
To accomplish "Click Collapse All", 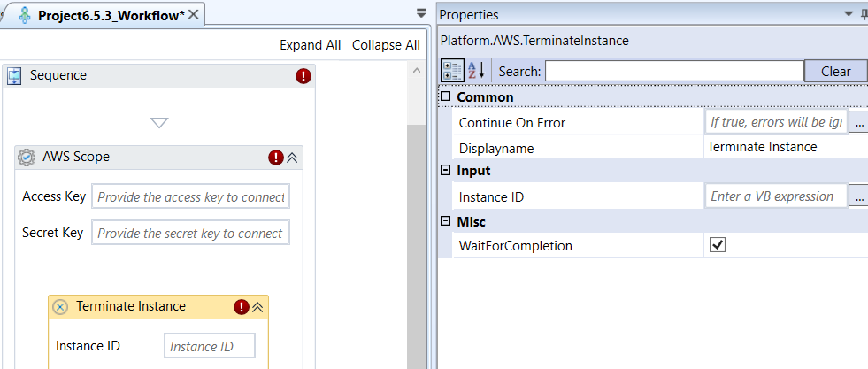I will [386, 45].
